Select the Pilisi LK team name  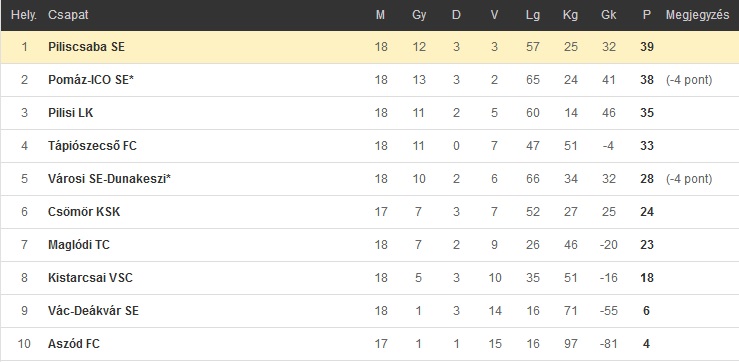(x=71, y=113)
